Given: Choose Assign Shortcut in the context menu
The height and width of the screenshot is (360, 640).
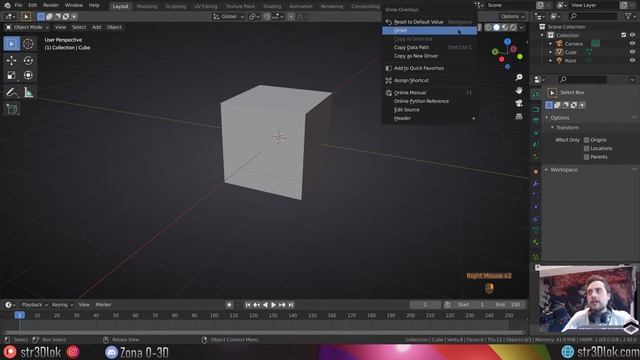Looking at the screenshot, I should 429,80.
